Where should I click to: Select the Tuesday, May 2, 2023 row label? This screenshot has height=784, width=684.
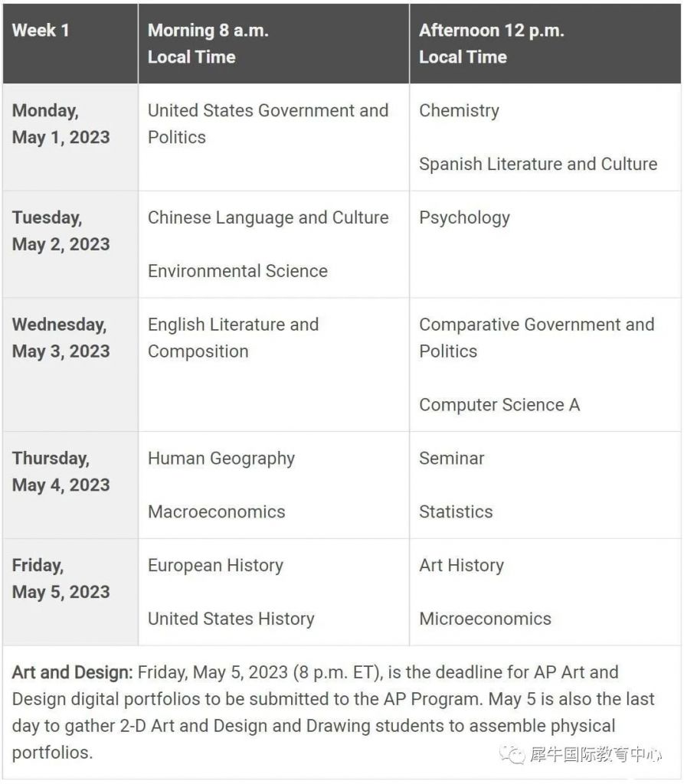61,231
